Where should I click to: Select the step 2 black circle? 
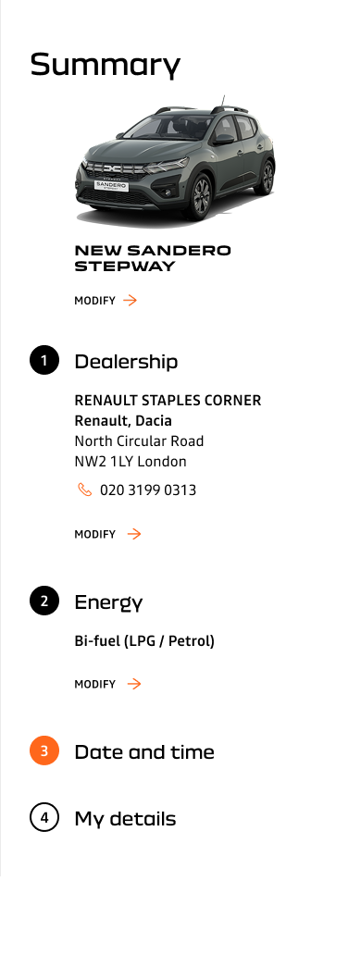[x=44, y=602]
